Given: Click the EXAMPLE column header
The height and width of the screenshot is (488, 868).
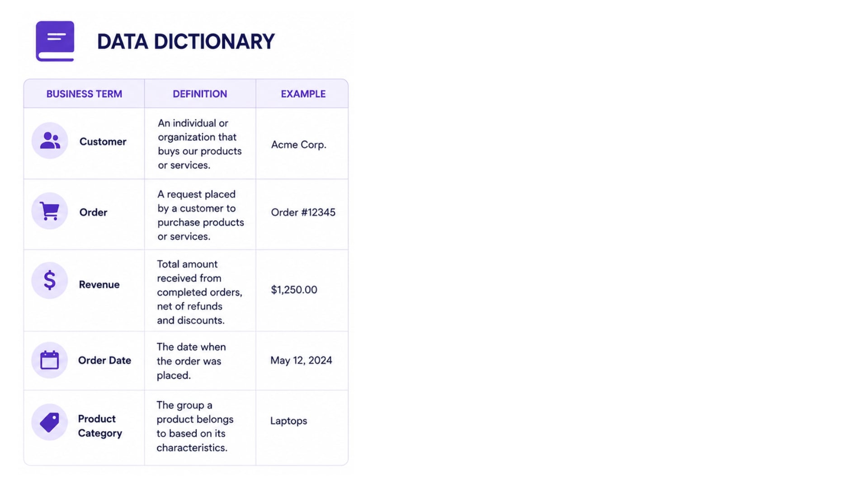Looking at the screenshot, I should click(303, 94).
